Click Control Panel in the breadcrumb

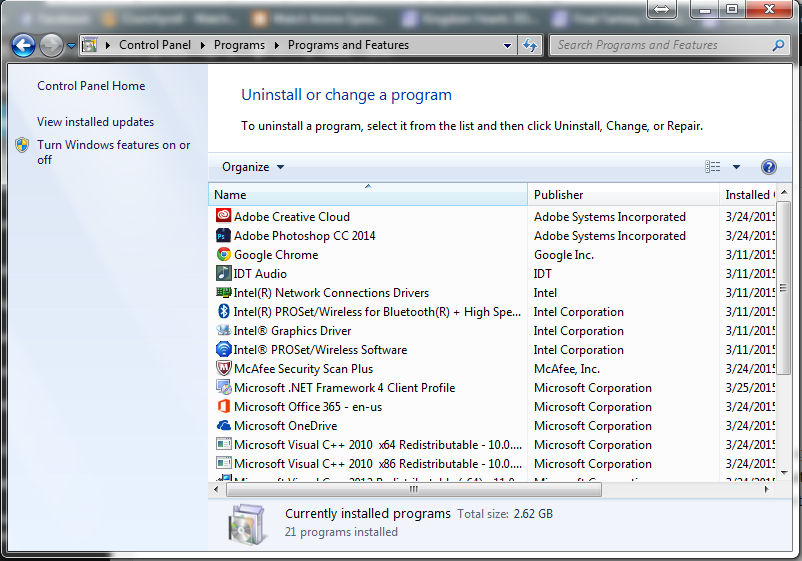(x=154, y=45)
